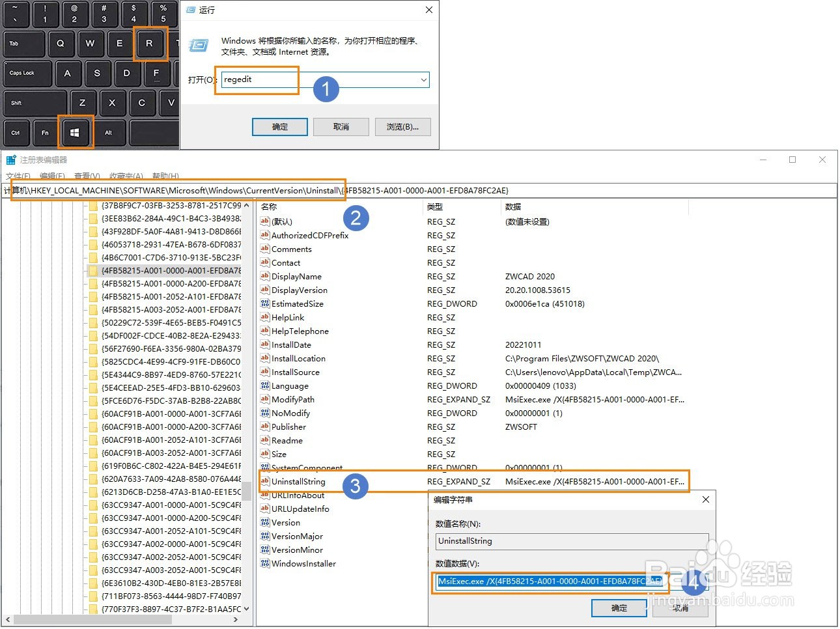Image resolution: width=840 pixels, height=629 pixels.
Task: Close the Run dialog window
Action: click(x=428, y=10)
